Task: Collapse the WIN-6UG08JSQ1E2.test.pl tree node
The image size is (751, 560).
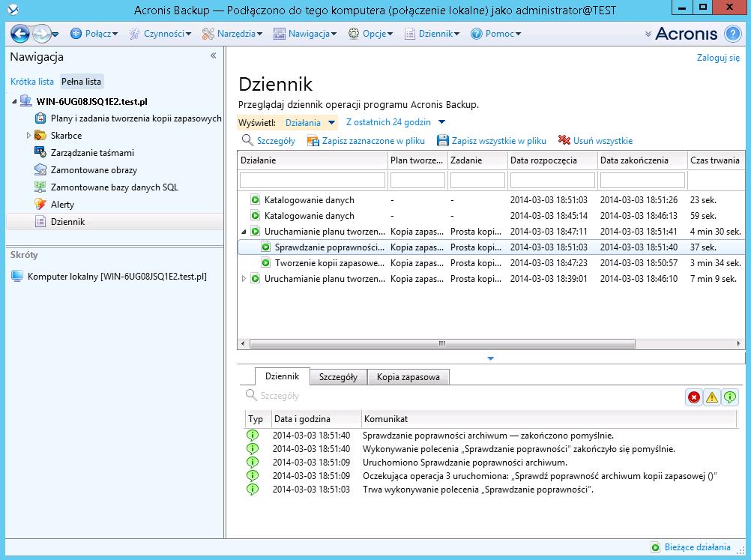Action: click(x=14, y=101)
